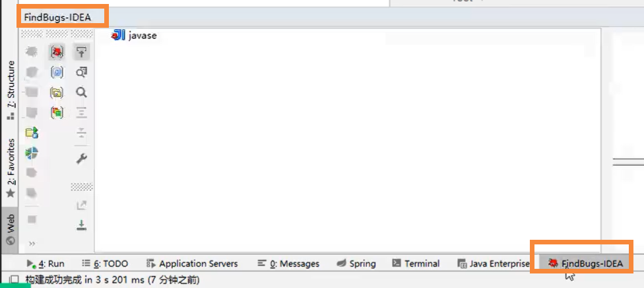The width and height of the screenshot is (644, 288).
Task: Expand all bug tree nodes
Action: [81, 112]
